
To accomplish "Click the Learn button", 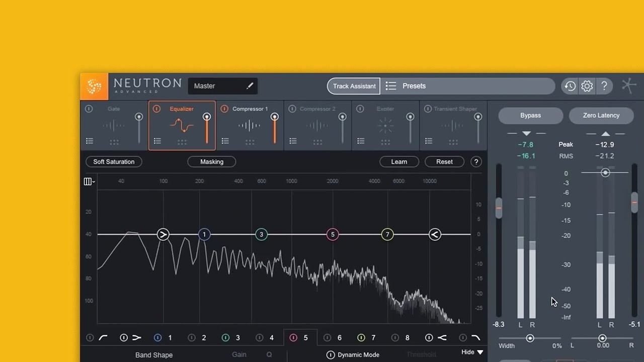I will tap(399, 162).
